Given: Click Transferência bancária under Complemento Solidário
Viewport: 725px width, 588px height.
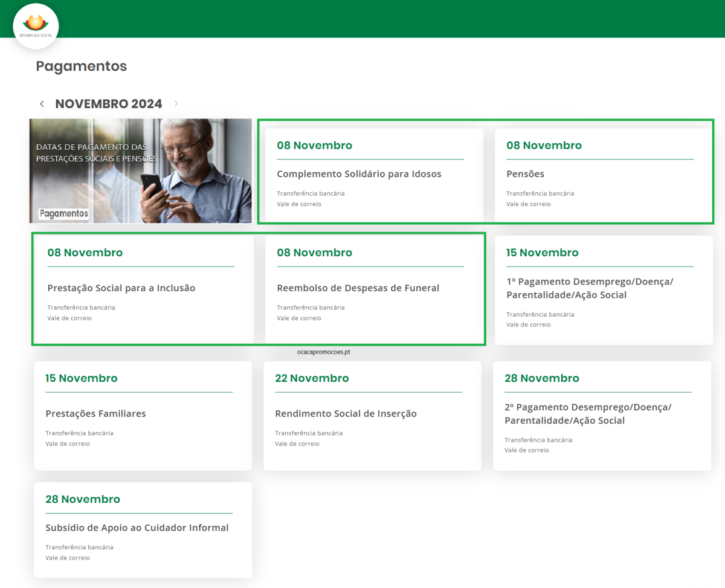Looking at the screenshot, I should click(x=311, y=193).
